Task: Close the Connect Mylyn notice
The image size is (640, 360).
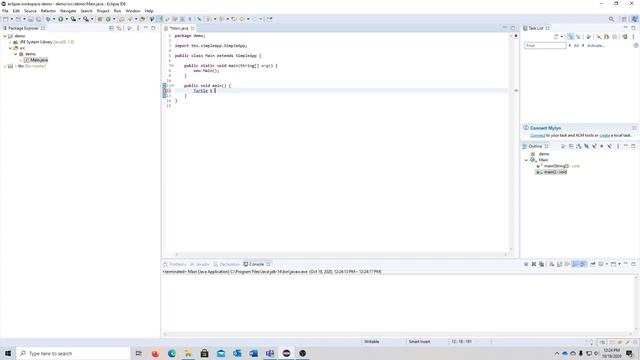Action: [634, 128]
